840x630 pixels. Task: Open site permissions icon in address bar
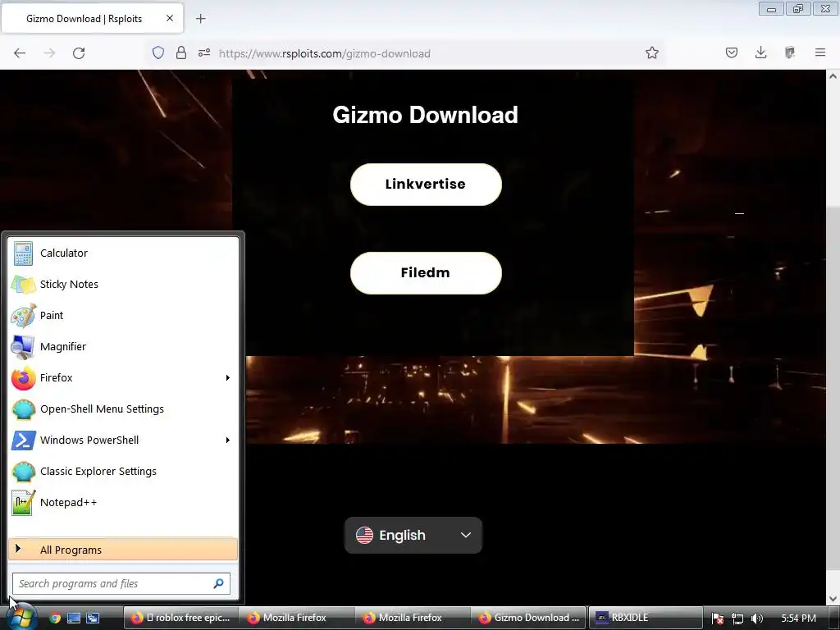click(204, 52)
